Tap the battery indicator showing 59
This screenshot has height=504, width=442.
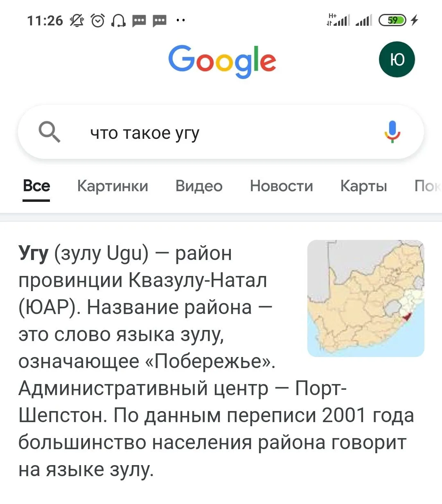392,20
